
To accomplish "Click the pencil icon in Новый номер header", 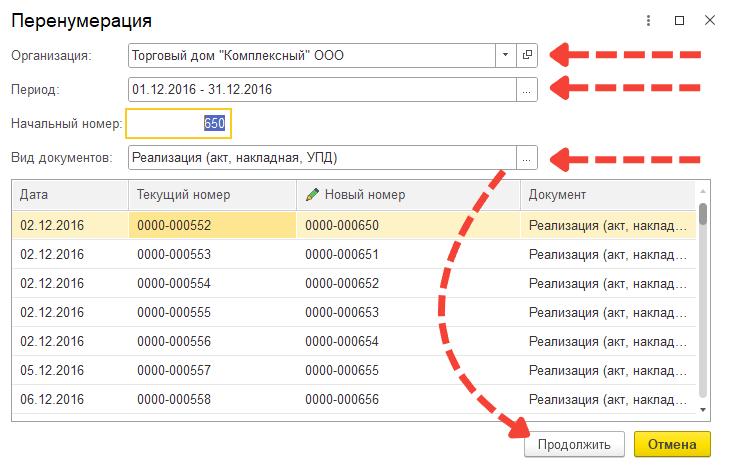I will pos(312,194).
